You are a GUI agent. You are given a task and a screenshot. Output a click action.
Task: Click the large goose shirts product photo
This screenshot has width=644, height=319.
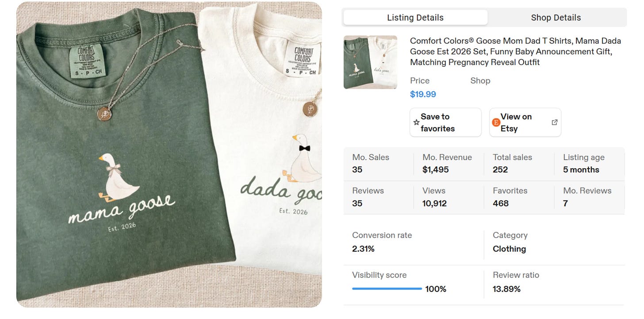[x=169, y=154]
